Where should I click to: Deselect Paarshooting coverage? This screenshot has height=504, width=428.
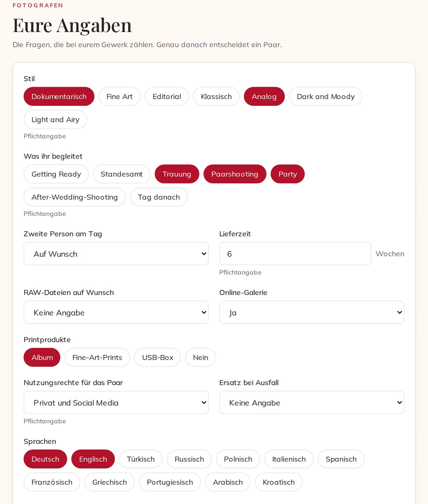[x=235, y=174]
